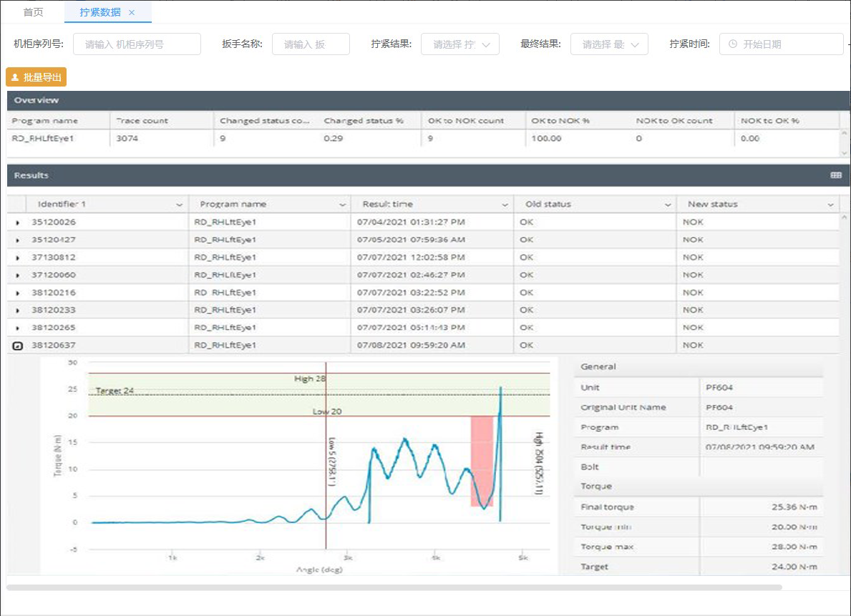Collapse the expanded row 38120637

[17, 346]
